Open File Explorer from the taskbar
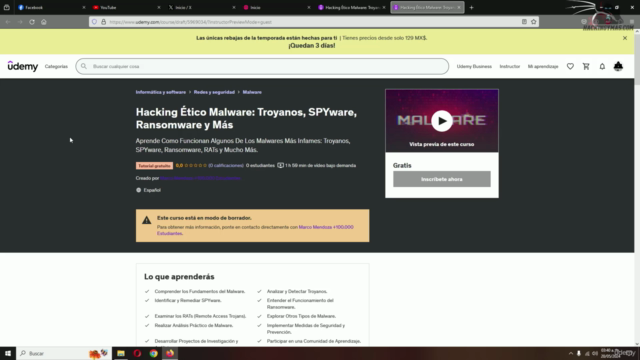The width and height of the screenshot is (640, 360). coord(121,353)
